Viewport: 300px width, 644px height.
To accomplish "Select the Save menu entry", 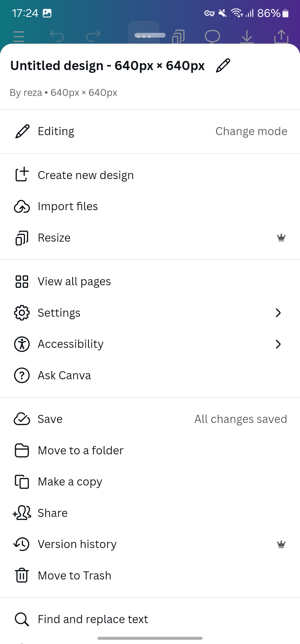I will [x=150, y=419].
